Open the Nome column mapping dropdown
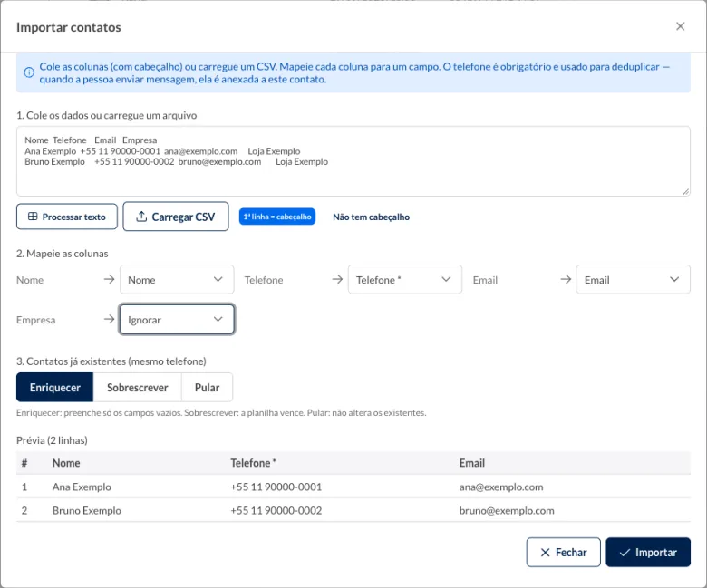The width and height of the screenshot is (707, 588). (x=177, y=279)
